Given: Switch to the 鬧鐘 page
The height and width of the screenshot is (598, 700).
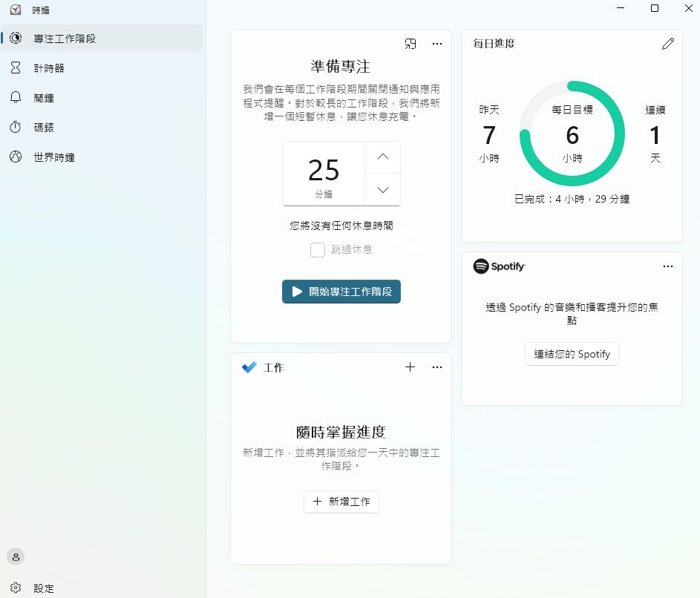Looking at the screenshot, I should point(102,98).
